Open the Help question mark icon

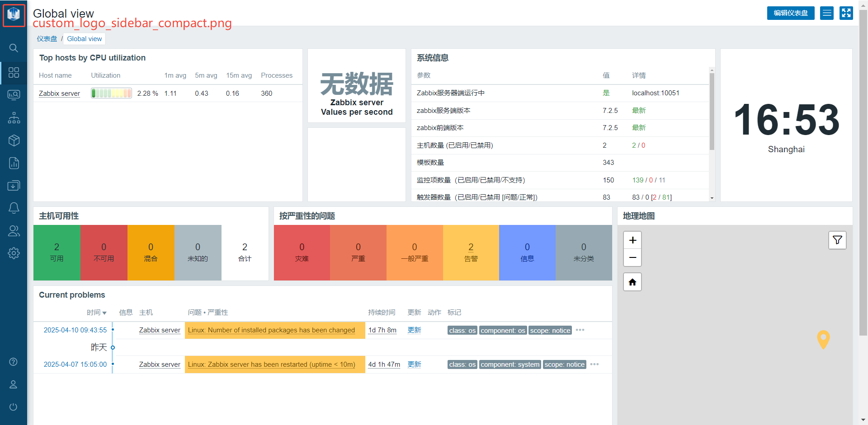14,362
